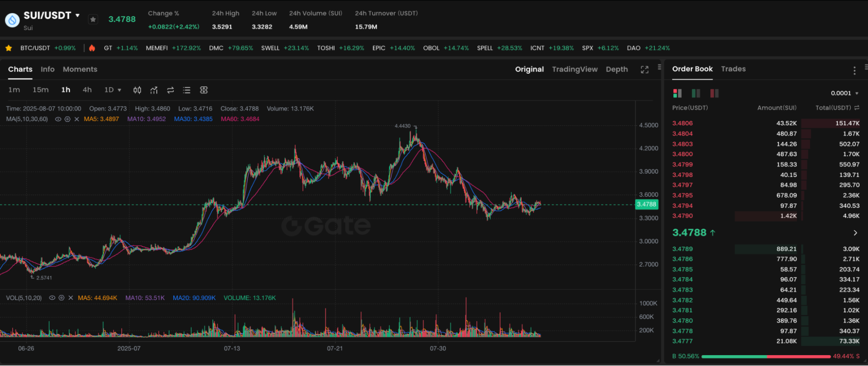Click the favorites star in ticker bar
Viewport: 868px width, 366px height.
[x=9, y=48]
